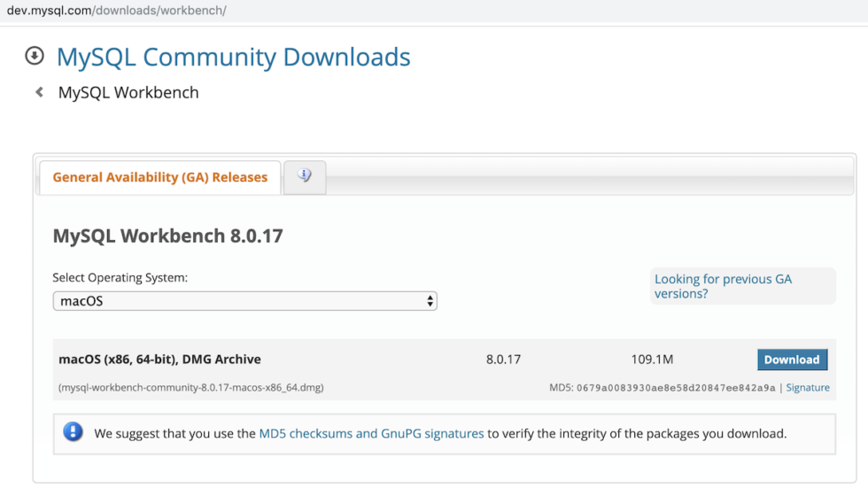Click the MySQL Community Downloads heading
The width and height of the screenshot is (868, 496).
233,57
